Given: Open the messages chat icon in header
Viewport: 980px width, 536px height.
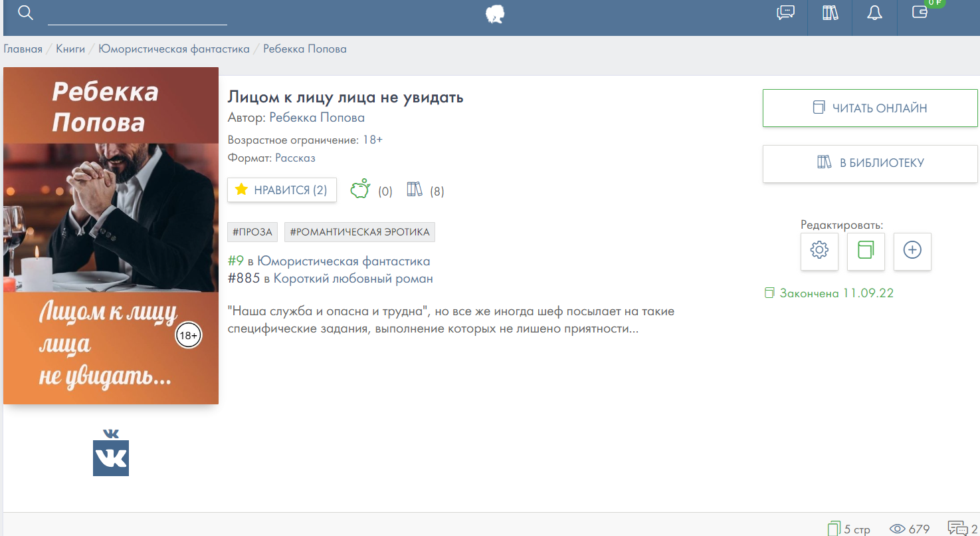Looking at the screenshot, I should pos(785,13).
